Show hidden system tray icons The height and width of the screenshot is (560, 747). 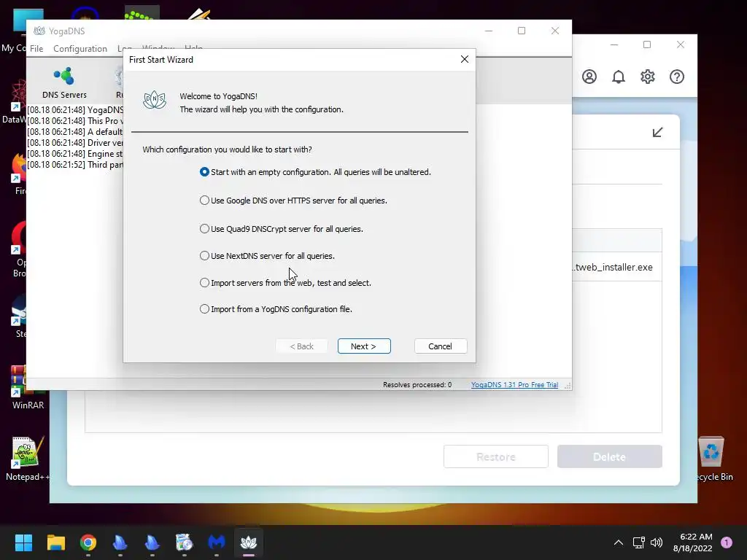[619, 542]
